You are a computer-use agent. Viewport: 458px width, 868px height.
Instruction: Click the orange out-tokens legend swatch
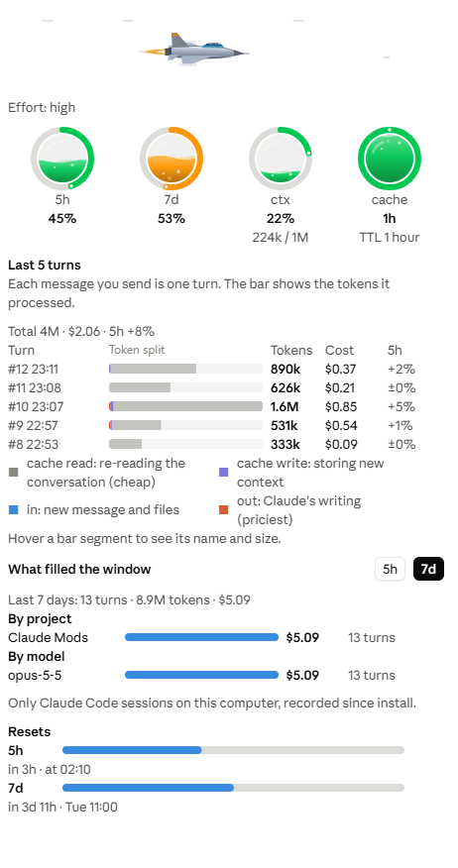(224, 510)
